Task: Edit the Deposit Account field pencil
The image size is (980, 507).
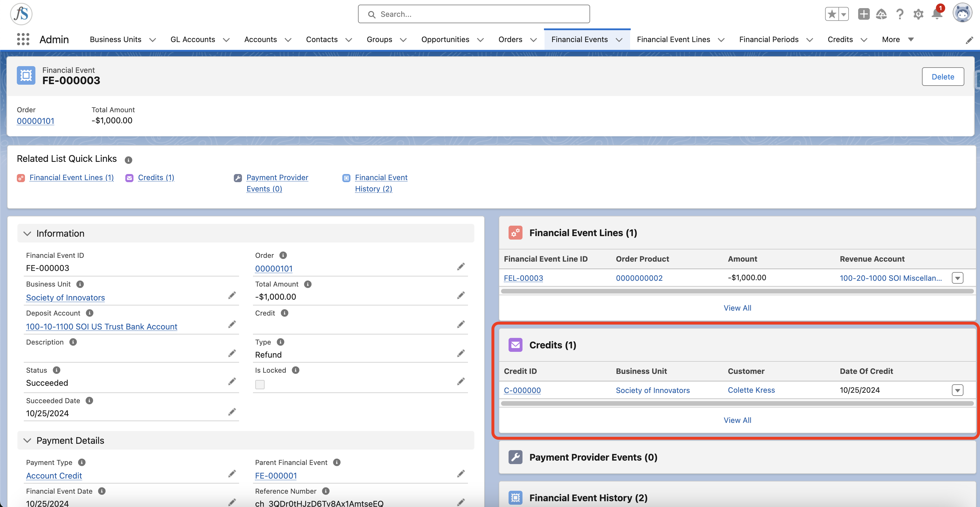Action: click(x=232, y=325)
